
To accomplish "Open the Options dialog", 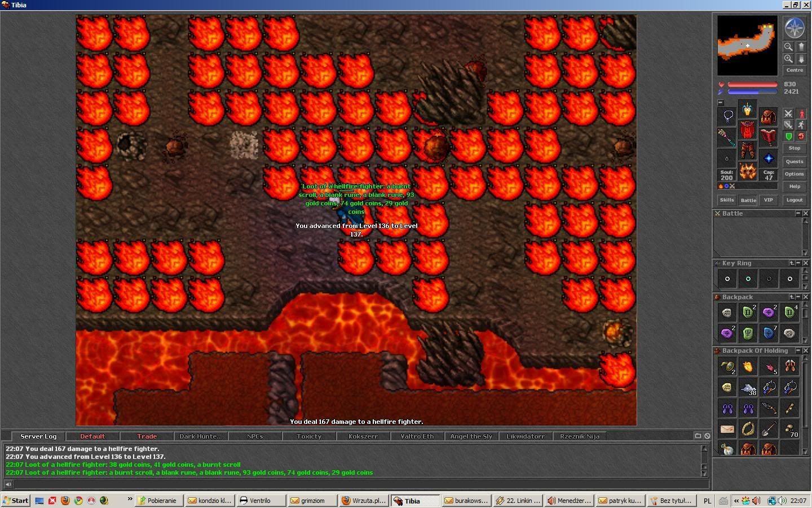I will [x=795, y=174].
